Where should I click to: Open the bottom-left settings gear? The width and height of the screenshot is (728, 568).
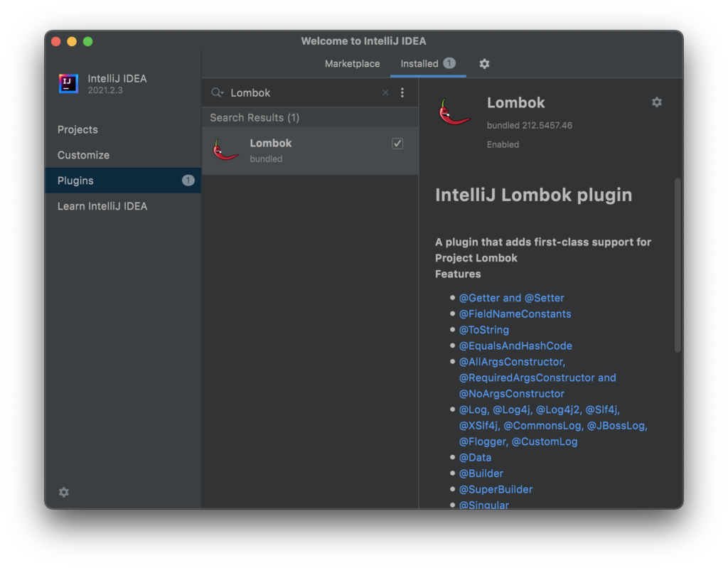(x=64, y=492)
